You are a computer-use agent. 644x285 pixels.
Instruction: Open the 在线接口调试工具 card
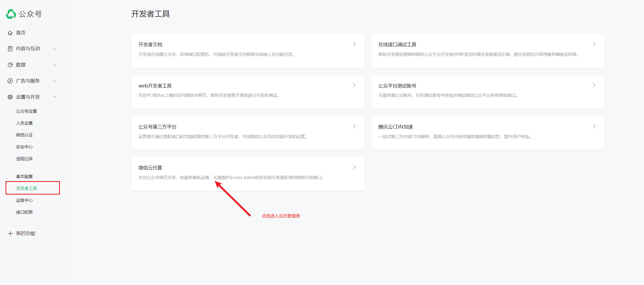tap(487, 51)
